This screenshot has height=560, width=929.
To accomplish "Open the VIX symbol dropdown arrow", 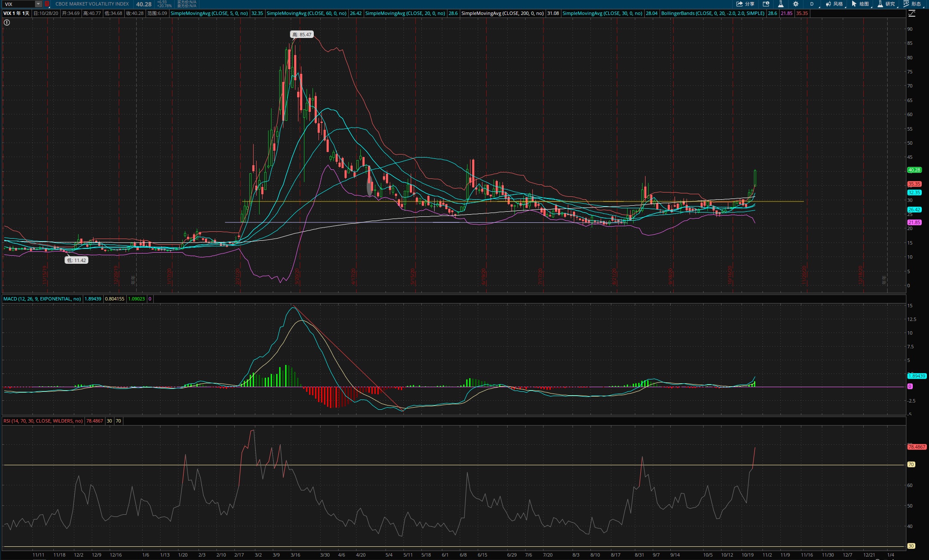I will tap(38, 4).
